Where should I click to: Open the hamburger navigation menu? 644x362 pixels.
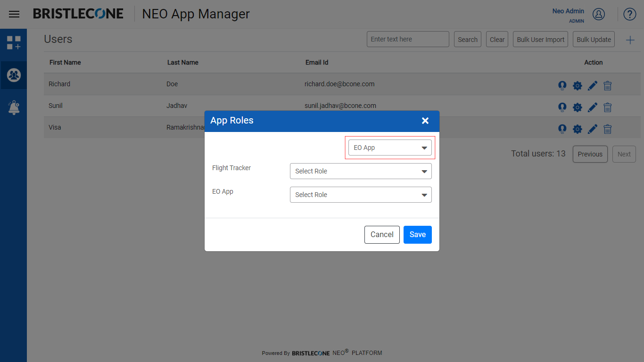[14, 14]
